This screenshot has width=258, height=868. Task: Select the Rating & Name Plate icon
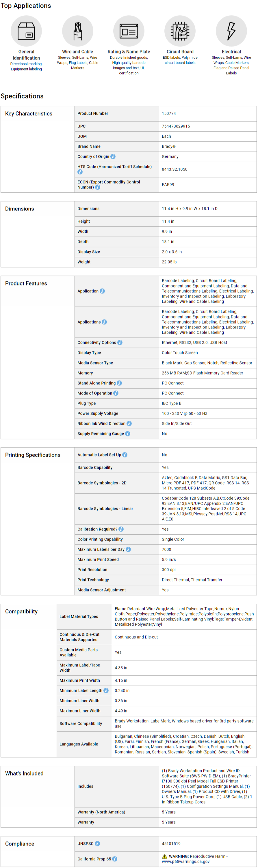point(129,31)
